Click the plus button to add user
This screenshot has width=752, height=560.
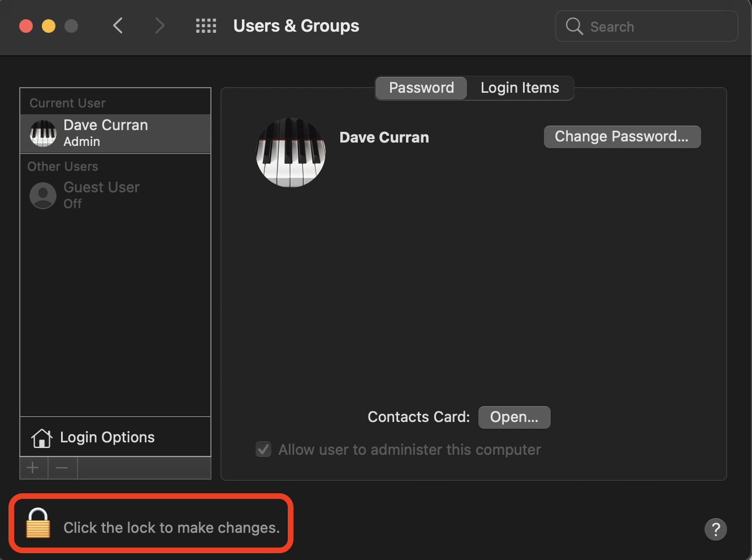(33, 468)
